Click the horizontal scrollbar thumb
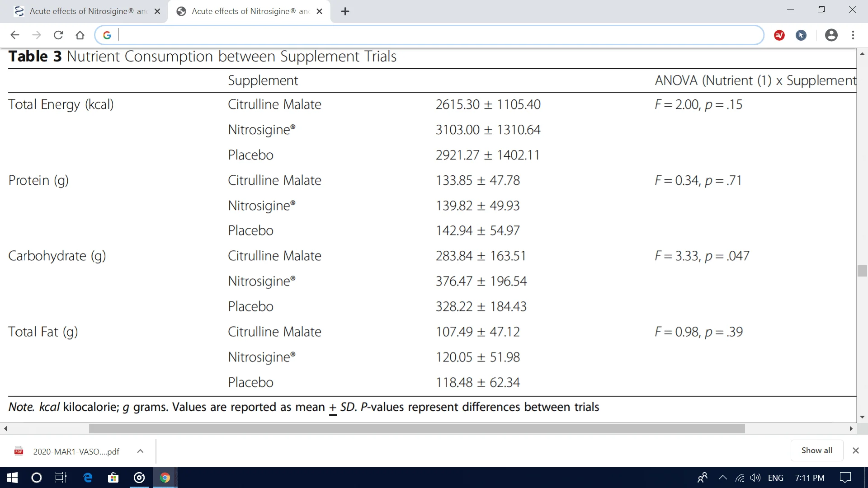 (x=417, y=428)
